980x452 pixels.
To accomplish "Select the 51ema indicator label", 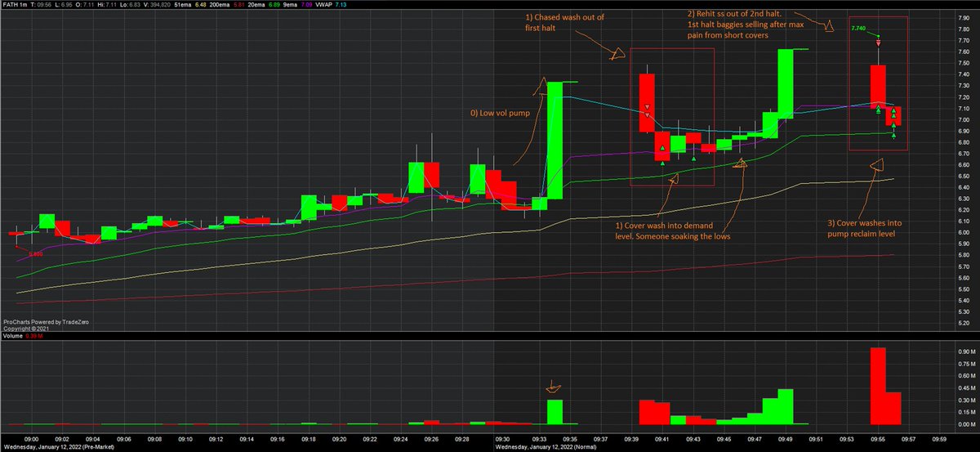I will pos(183,5).
